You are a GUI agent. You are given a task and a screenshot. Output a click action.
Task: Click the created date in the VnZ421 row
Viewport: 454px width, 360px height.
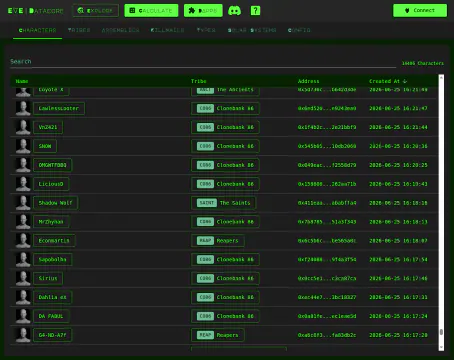(x=398, y=127)
